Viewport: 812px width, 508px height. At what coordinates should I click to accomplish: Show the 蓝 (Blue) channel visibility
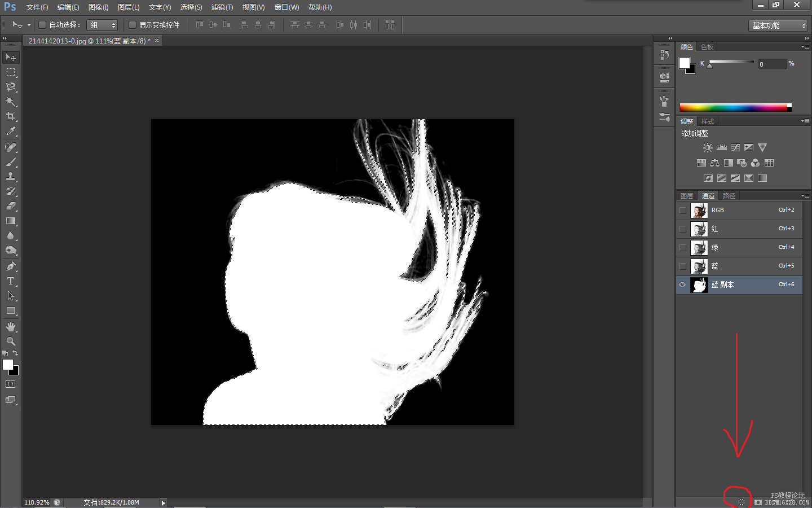tap(683, 266)
